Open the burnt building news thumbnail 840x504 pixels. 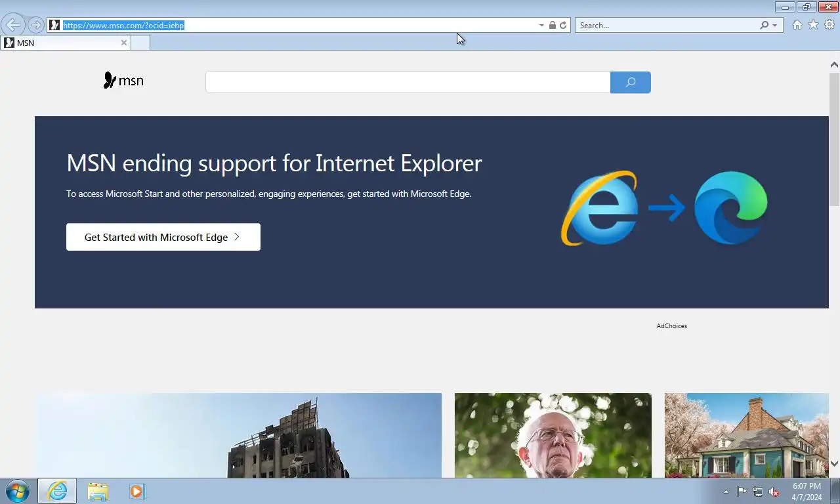click(238, 435)
